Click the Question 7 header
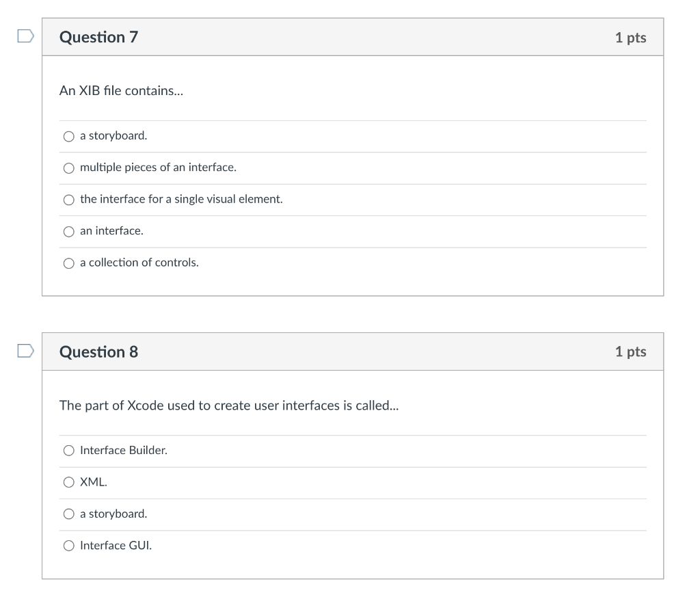Viewport: 700px width, 597px height. point(98,37)
